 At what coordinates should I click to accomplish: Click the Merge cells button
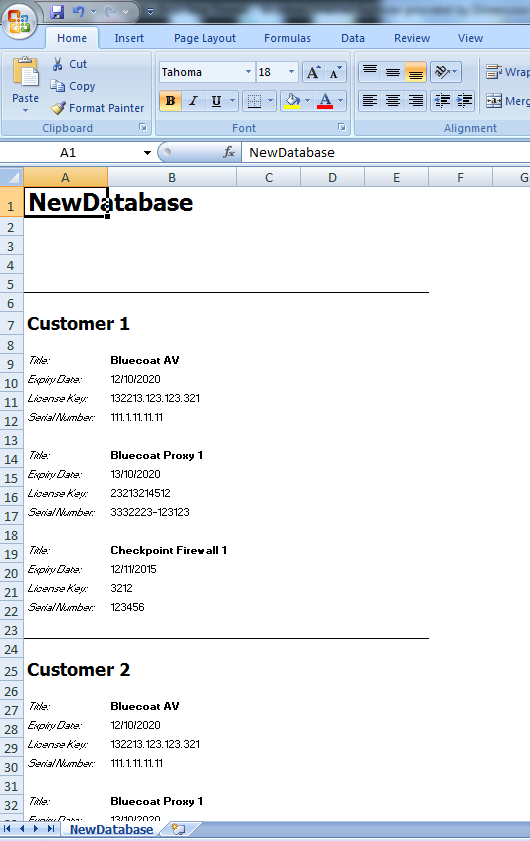point(507,100)
